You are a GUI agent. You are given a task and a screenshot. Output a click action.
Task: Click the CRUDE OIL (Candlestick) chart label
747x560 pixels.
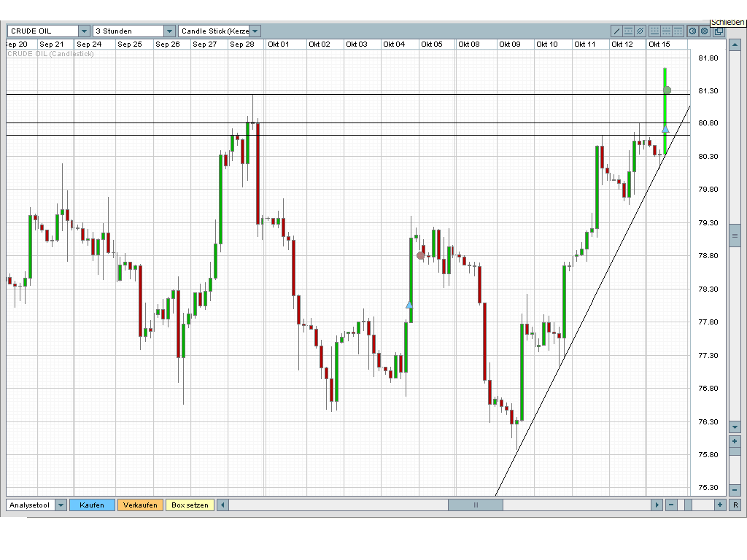point(50,54)
